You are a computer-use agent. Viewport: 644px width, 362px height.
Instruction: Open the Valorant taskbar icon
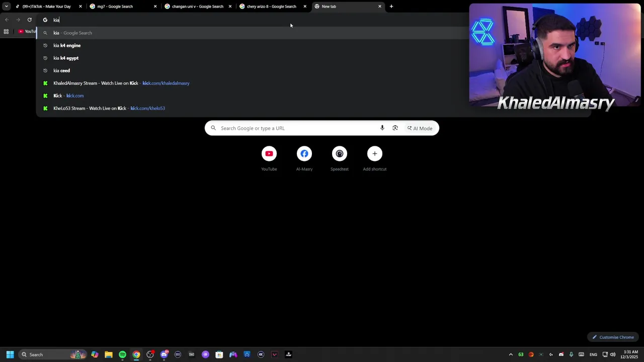click(x=275, y=354)
